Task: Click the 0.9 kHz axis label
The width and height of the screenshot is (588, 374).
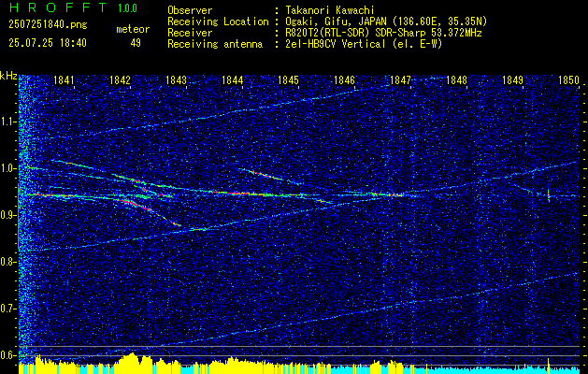Action: tap(8, 215)
